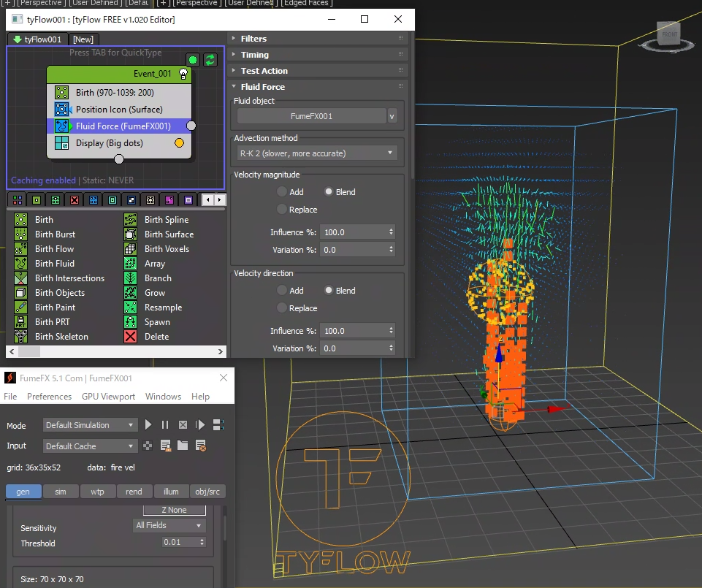Select Add for Velocity direction
The image size is (702, 588).
point(282,290)
